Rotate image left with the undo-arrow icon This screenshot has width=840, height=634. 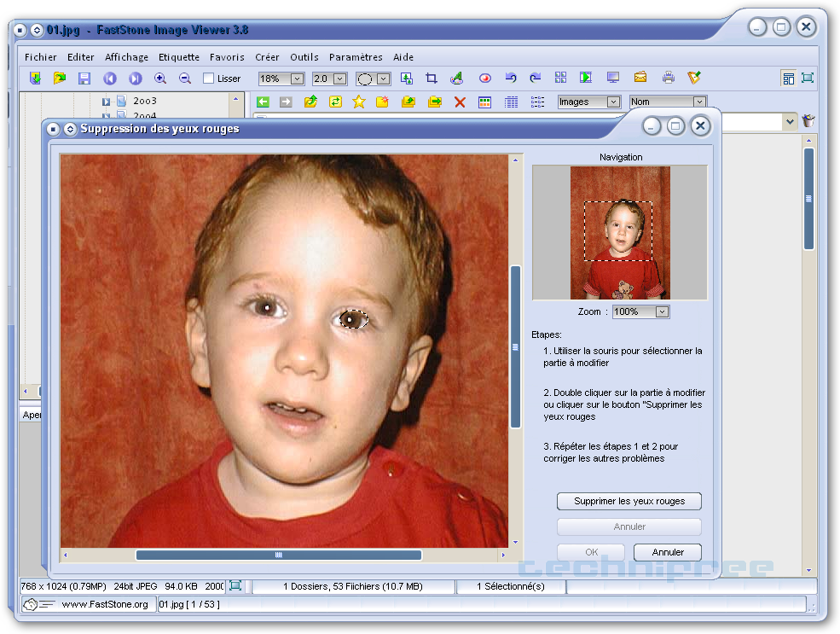point(511,79)
